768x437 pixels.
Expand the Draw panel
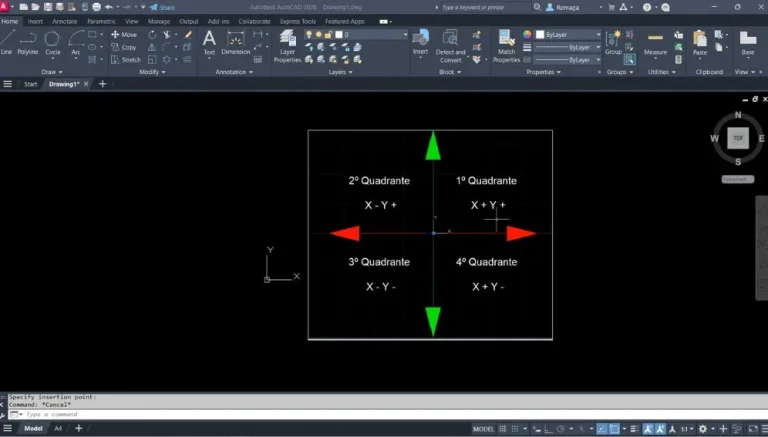pyautogui.click(x=52, y=72)
